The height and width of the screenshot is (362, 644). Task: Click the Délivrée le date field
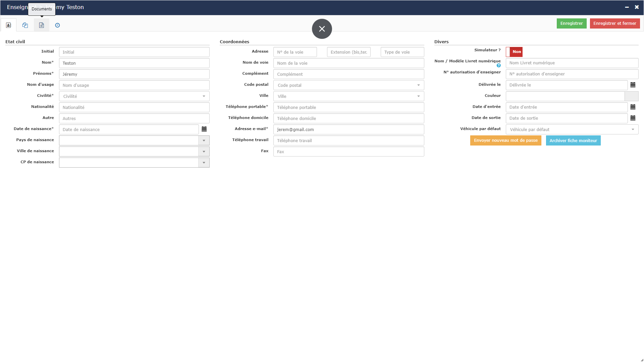point(567,85)
